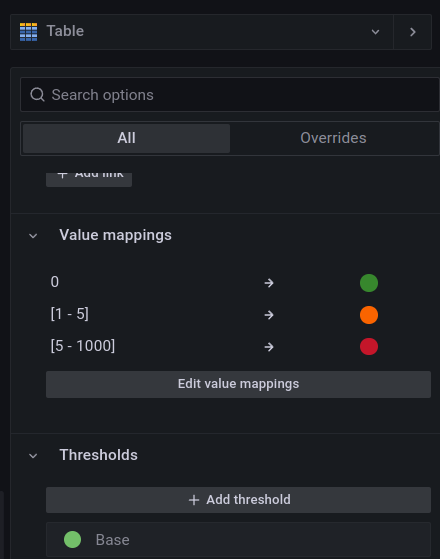This screenshot has height=559, width=440.
Task: Click the partially hidden Add link button
Action: 89,179
